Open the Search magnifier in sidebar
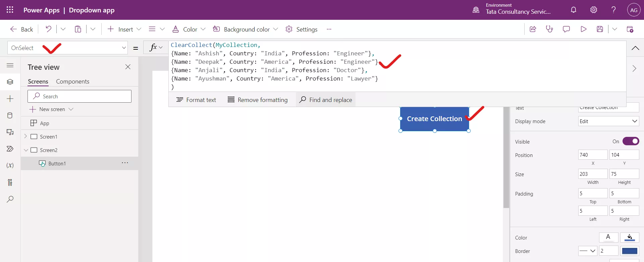The image size is (644, 262). [10, 199]
